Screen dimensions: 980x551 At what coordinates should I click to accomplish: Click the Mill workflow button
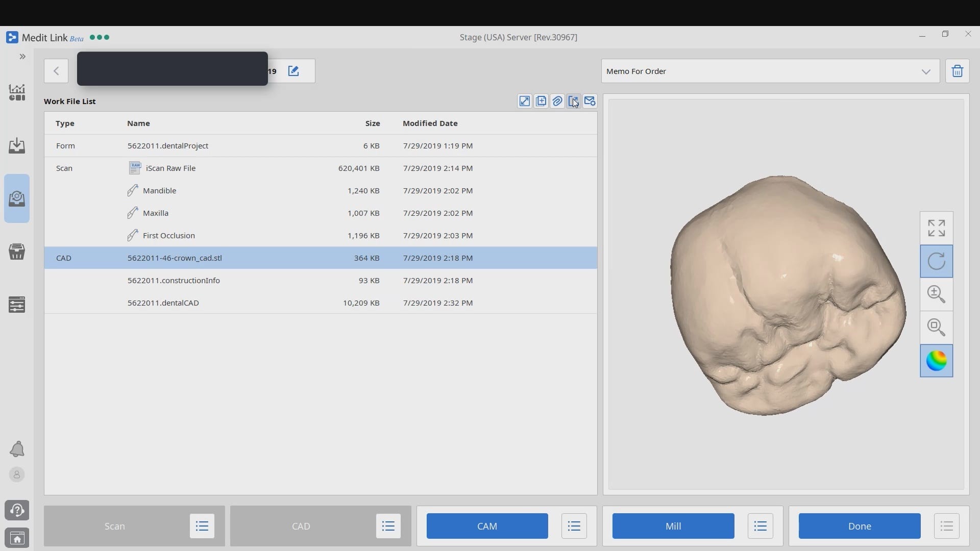(x=673, y=525)
